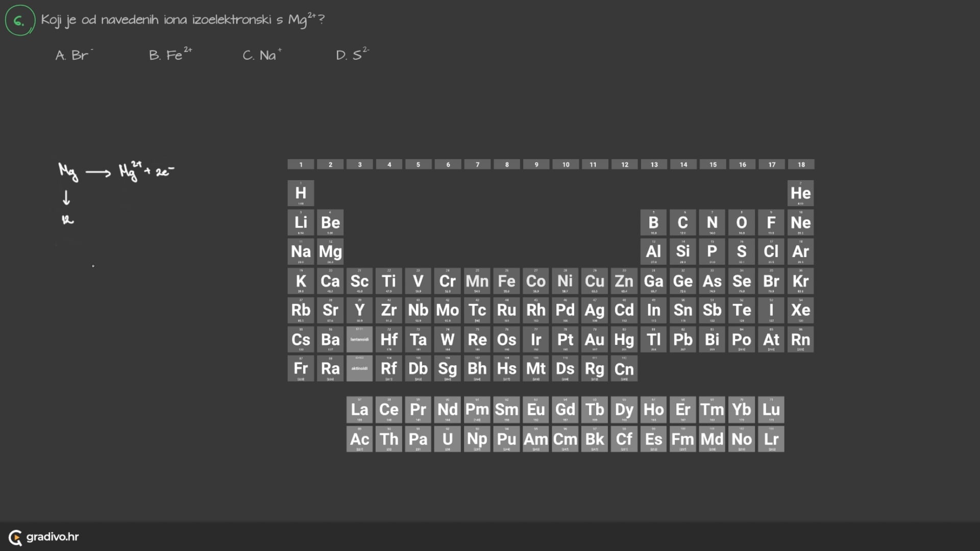Screen dimensions: 980x551
Task: Select answer option B. Fe²⁺
Action: 170,54
